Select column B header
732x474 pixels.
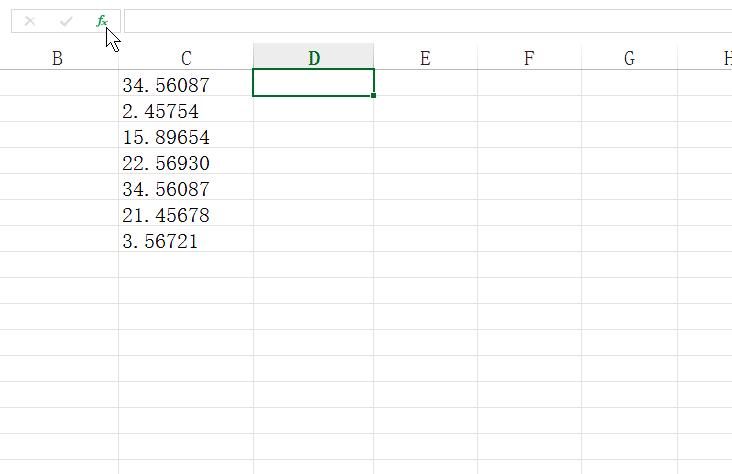click(x=57, y=58)
